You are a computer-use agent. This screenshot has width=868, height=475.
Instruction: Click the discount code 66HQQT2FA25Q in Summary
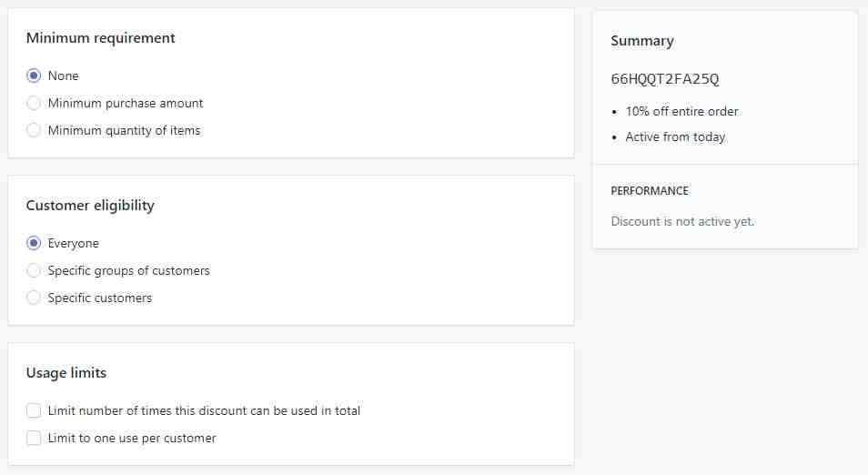(665, 79)
